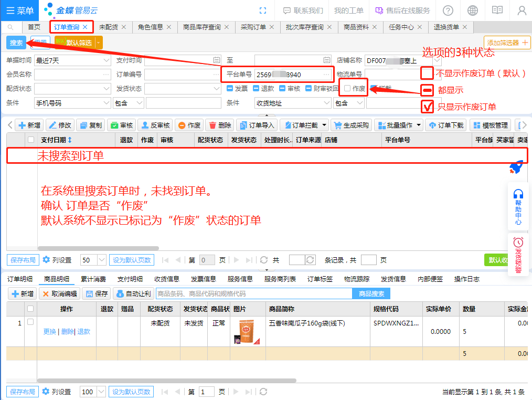
Task: Open the user profile icon
Action: pyautogui.click(x=522, y=10)
